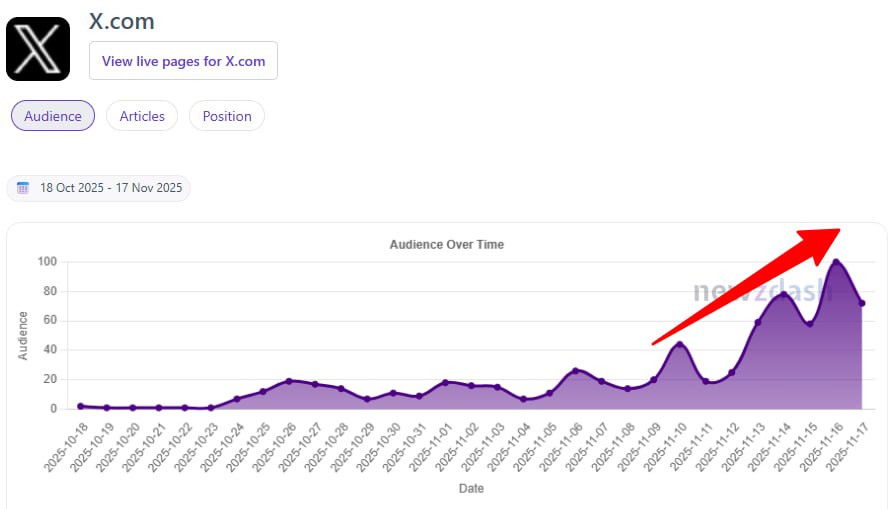The height and width of the screenshot is (509, 890).
Task: Click the 2025-11-13 data point
Action: (758, 322)
